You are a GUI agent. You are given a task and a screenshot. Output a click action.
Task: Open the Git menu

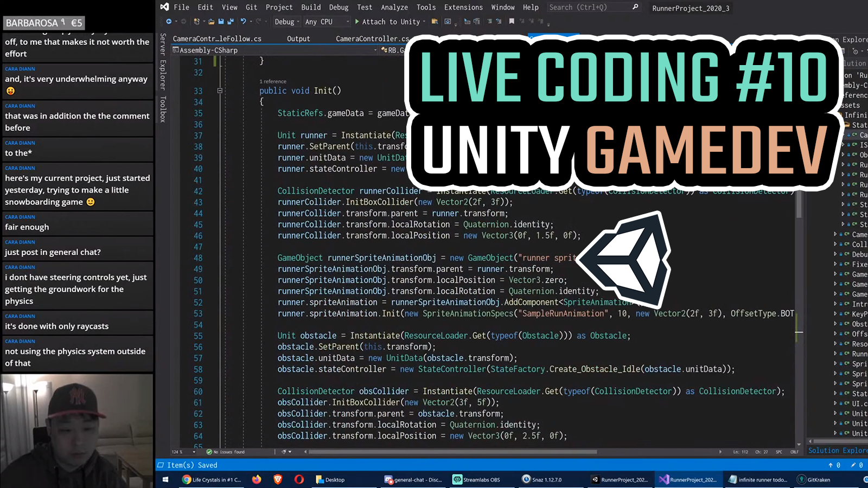251,7
